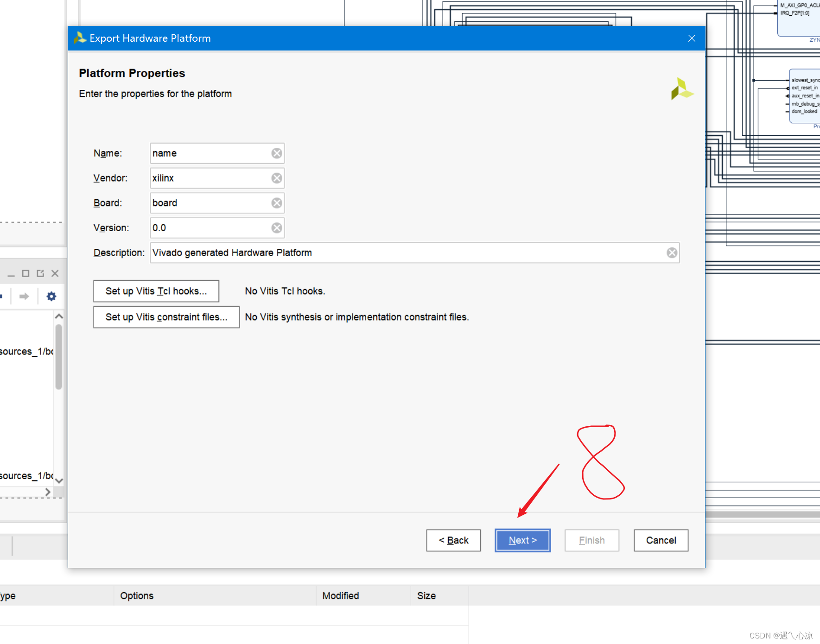This screenshot has width=820, height=644.
Task: Open Set up Vitis constraint files dialog
Action: (x=166, y=317)
